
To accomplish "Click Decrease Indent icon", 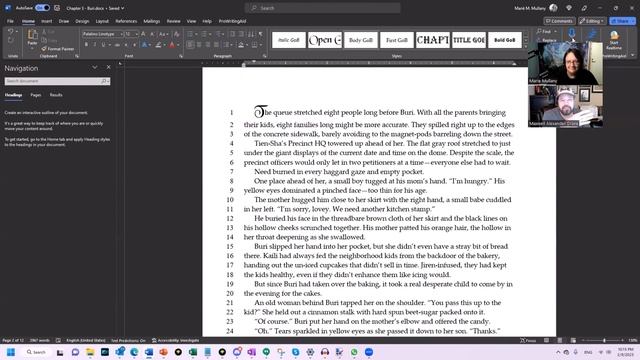I will tap(232, 34).
